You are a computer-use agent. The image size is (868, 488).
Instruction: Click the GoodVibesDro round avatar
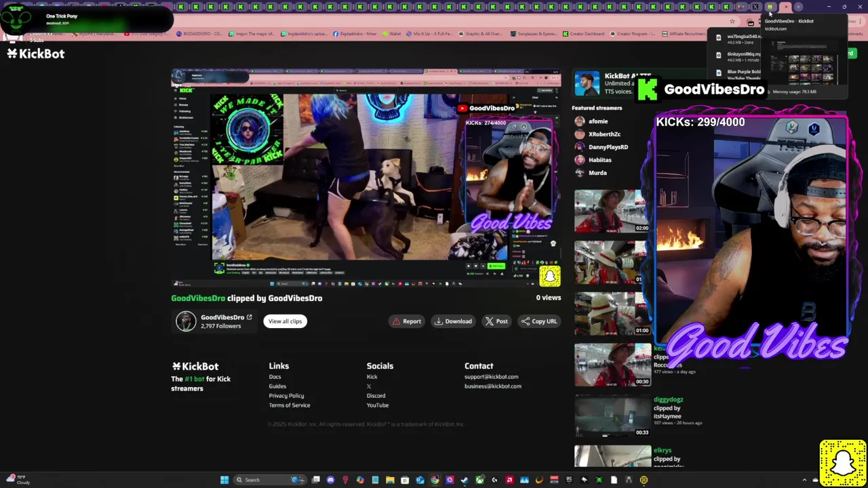click(186, 321)
